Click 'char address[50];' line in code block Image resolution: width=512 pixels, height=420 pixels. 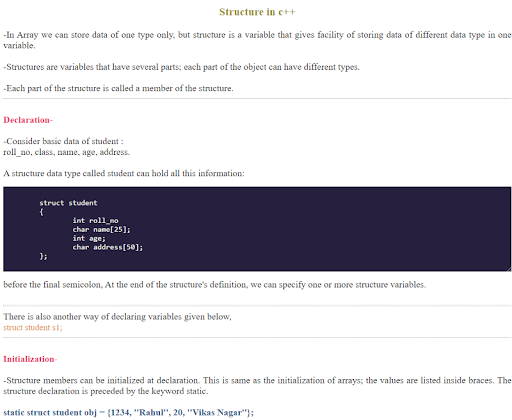tap(108, 247)
